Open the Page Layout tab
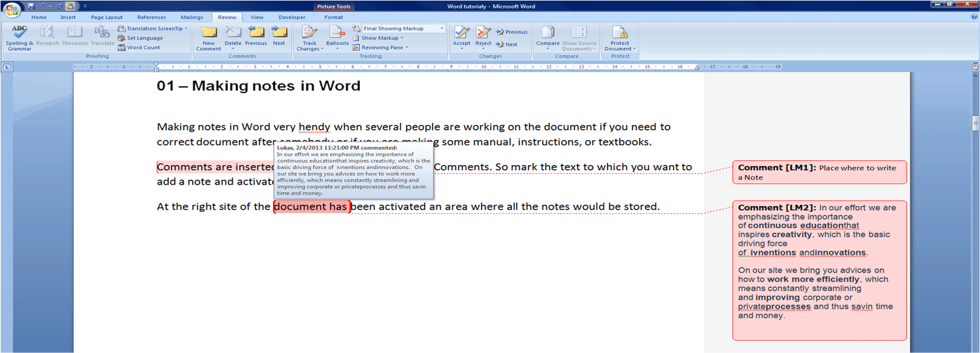 tap(106, 17)
